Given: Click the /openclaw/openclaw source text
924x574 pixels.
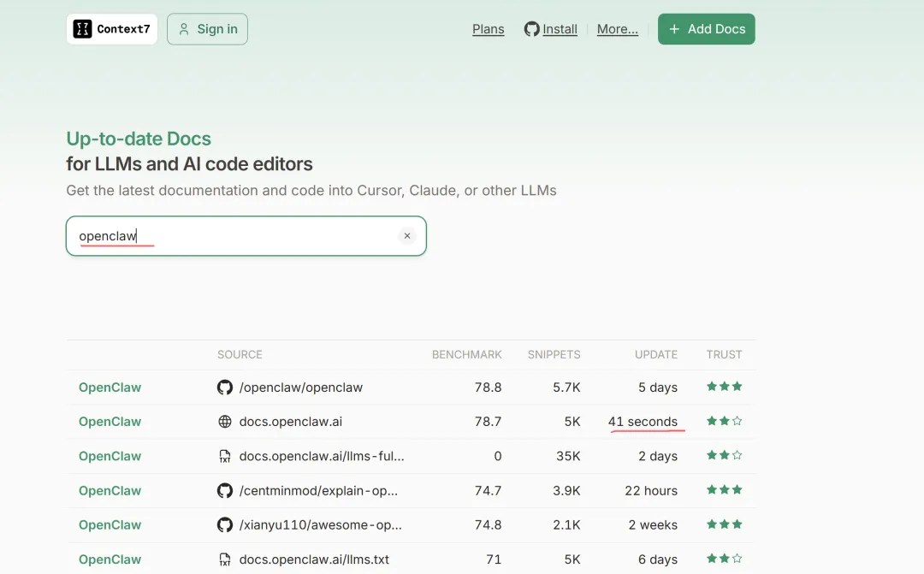Looking at the screenshot, I should (x=300, y=388).
